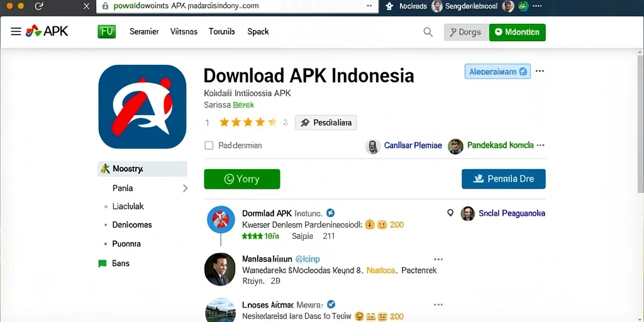The height and width of the screenshot is (322, 644).
Task: Click the location pin icon near Snclal Peaguanoka
Action: pos(450,213)
